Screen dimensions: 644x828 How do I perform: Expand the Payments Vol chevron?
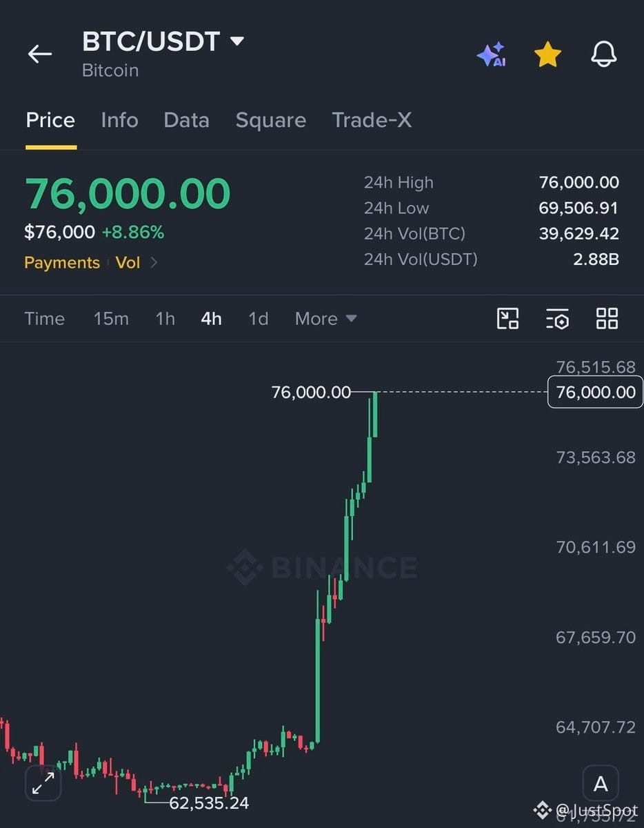coord(154,263)
